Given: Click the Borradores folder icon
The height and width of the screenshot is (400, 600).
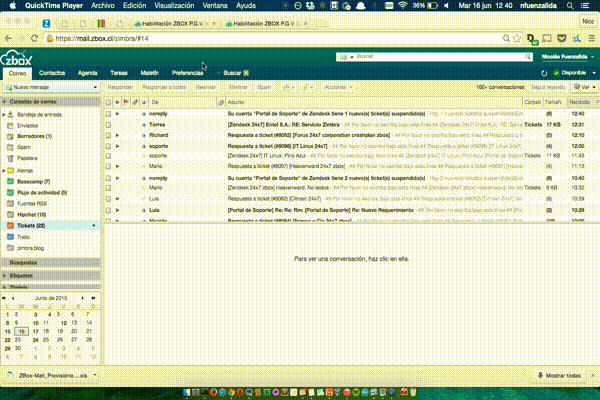Looking at the screenshot, I should coord(10,136).
